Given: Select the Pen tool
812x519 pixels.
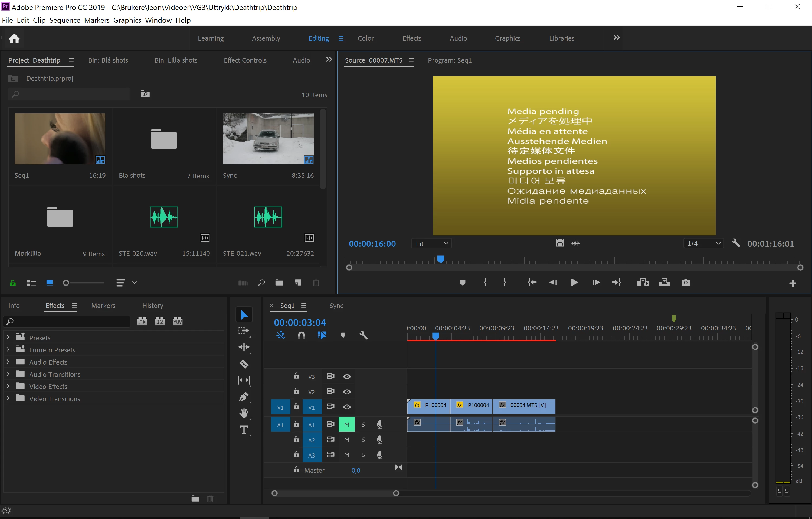Looking at the screenshot, I should (244, 397).
